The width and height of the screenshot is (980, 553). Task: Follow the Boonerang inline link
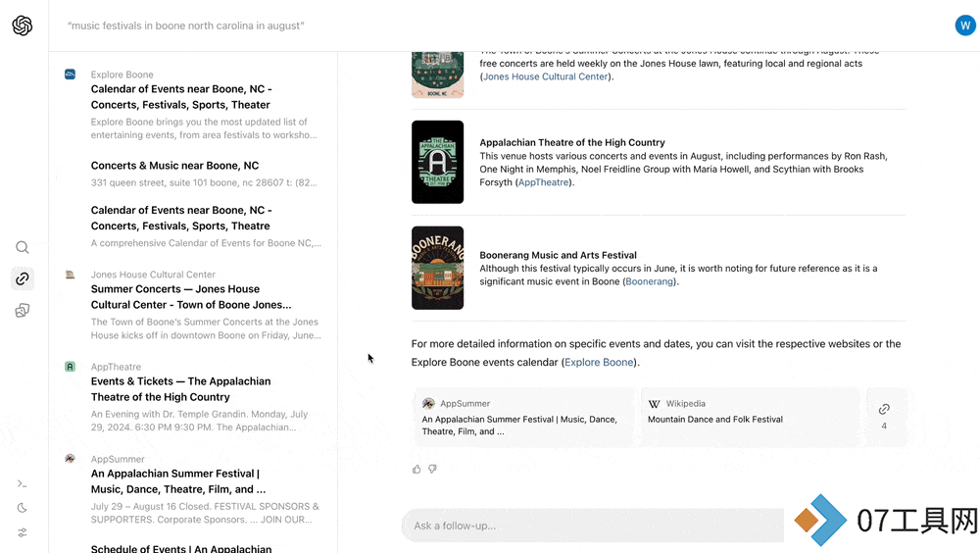[x=650, y=281]
